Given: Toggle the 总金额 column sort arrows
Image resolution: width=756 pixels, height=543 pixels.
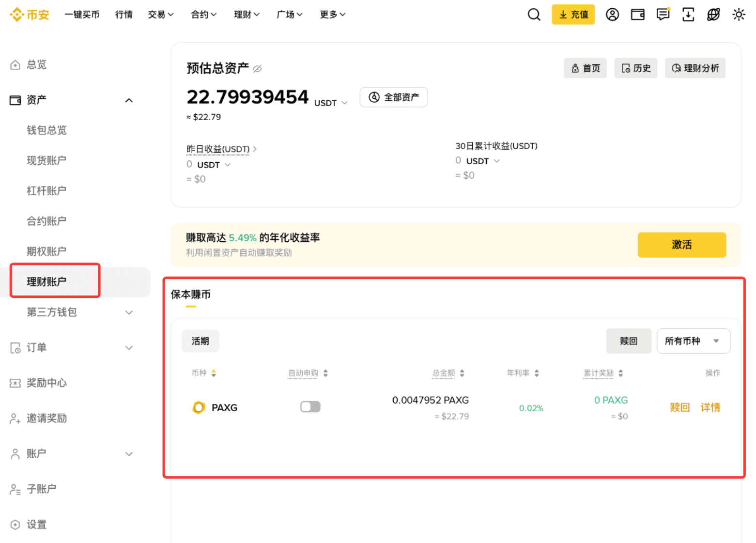Looking at the screenshot, I should point(462,373).
